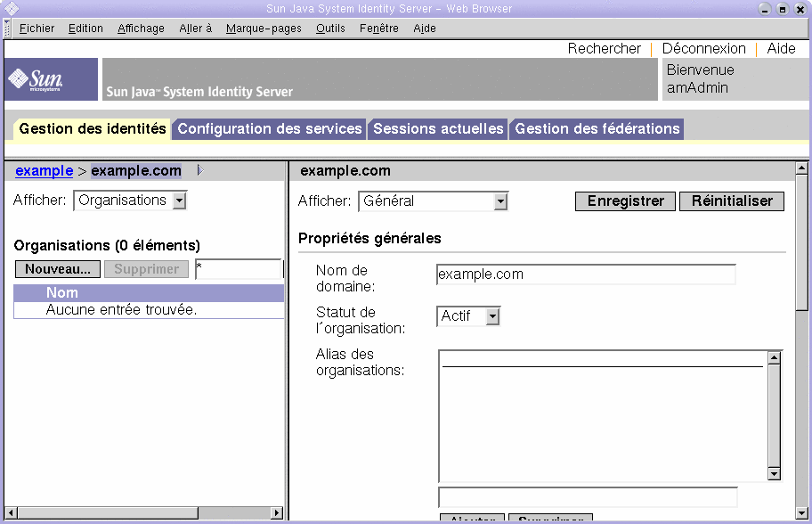This screenshot has width=812, height=524.
Task: Switch to Gestion des fédérations tab
Action: pyautogui.click(x=597, y=128)
